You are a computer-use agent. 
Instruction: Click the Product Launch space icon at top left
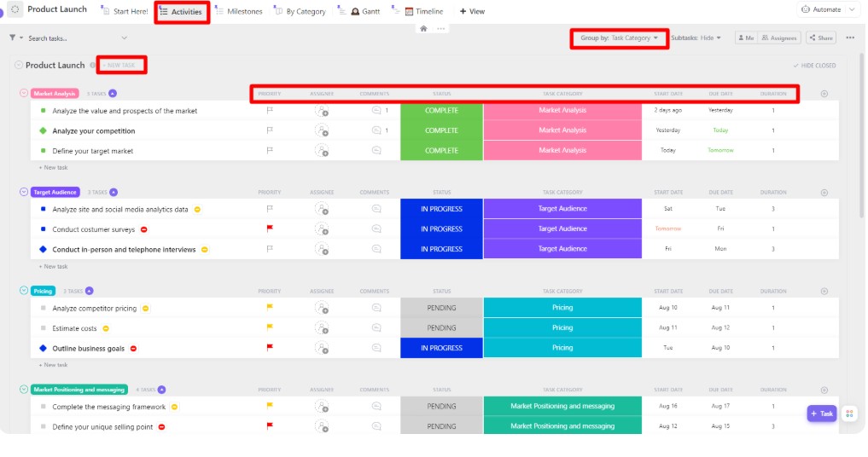coord(15,9)
